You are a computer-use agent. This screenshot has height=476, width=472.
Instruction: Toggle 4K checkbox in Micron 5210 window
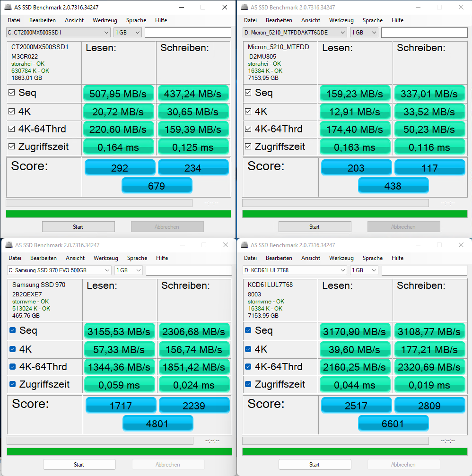(x=248, y=112)
